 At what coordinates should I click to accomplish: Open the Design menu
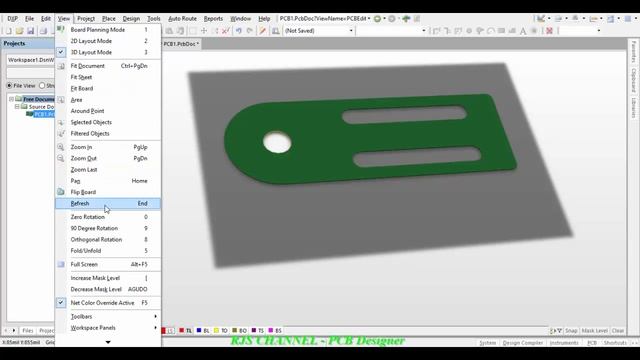[131, 19]
